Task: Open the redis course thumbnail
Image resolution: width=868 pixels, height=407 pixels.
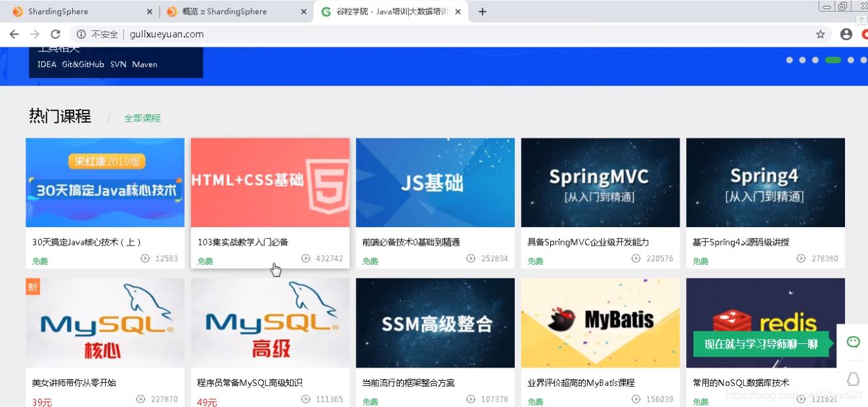Action: [x=766, y=323]
